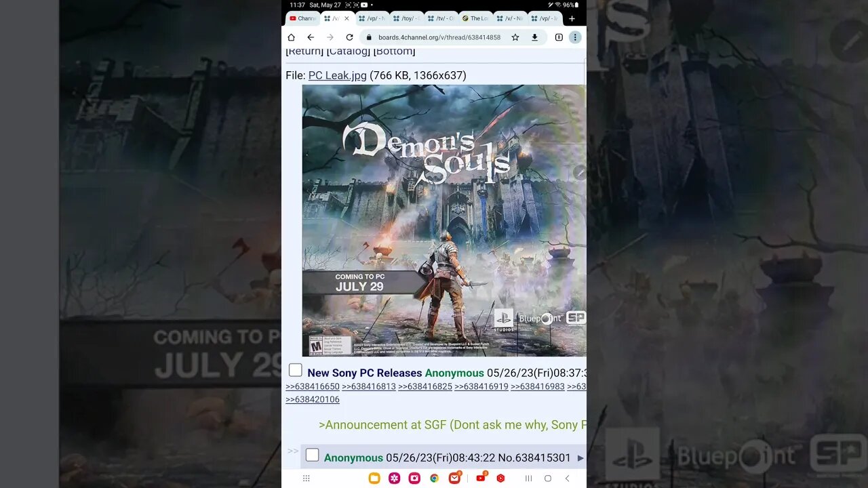This screenshot has height=488, width=868.
Task: Tick the checkbox beside New Sony PC Releases
Action: (x=296, y=370)
